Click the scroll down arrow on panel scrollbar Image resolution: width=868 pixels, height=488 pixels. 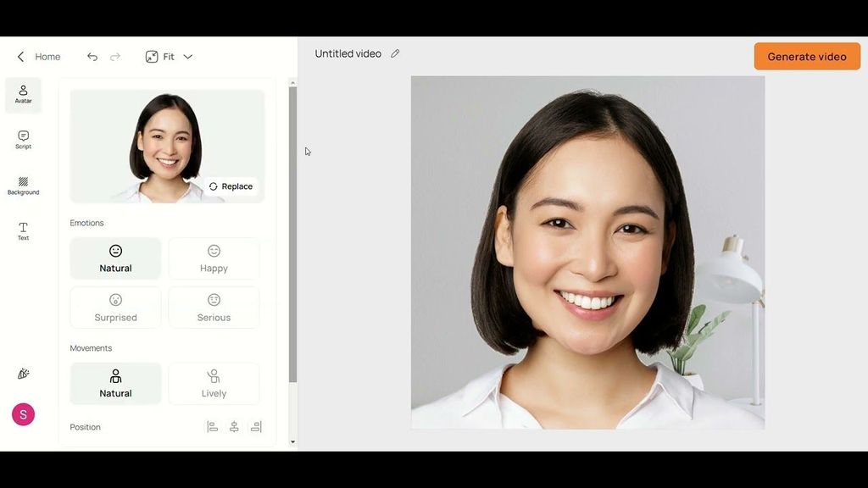click(293, 441)
